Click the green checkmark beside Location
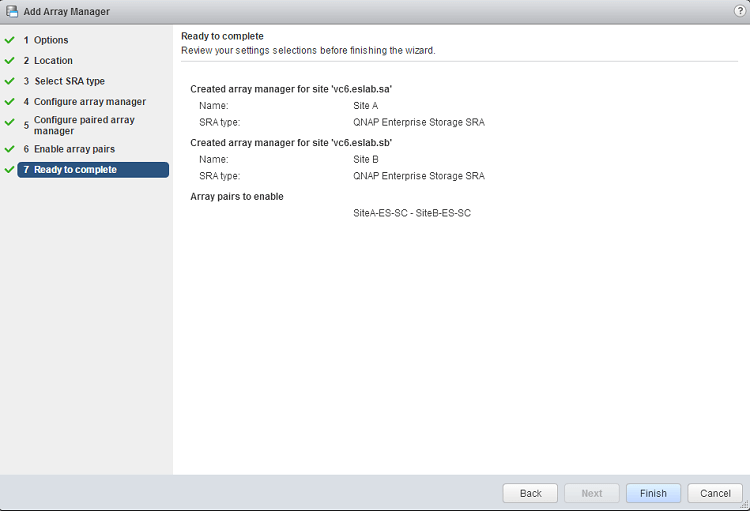This screenshot has width=750, height=511. (9, 61)
